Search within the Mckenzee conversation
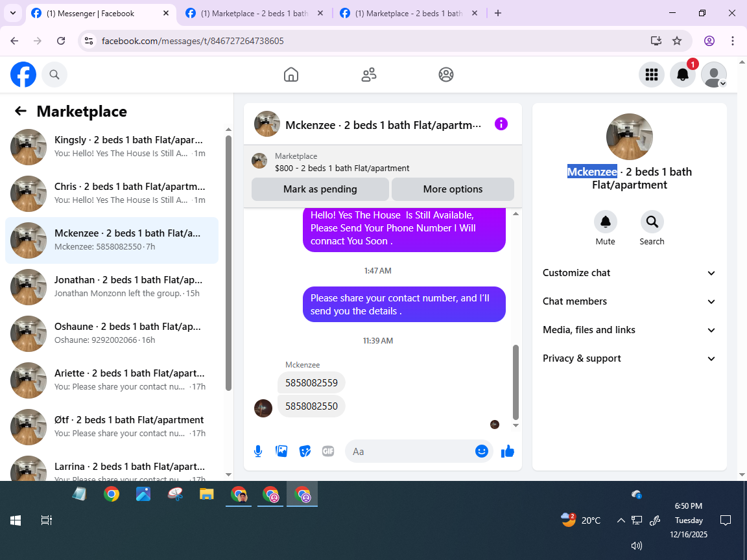Image resolution: width=747 pixels, height=560 pixels. [x=652, y=222]
